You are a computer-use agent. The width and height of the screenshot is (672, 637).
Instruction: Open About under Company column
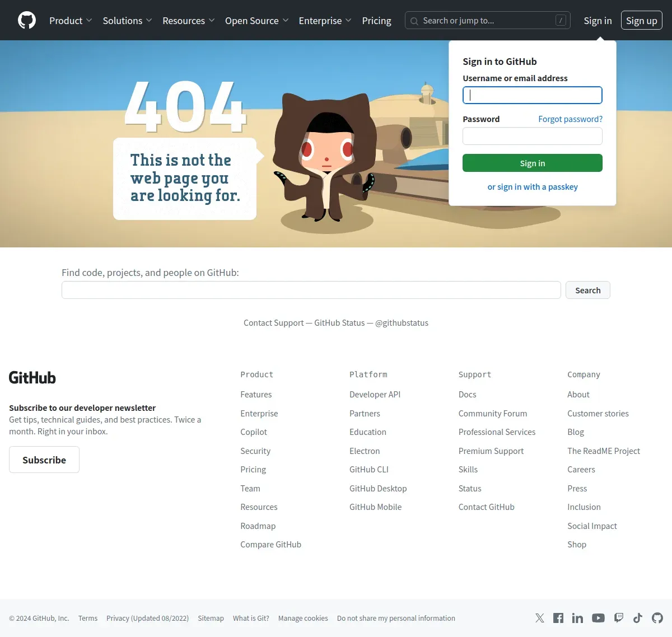coord(578,395)
